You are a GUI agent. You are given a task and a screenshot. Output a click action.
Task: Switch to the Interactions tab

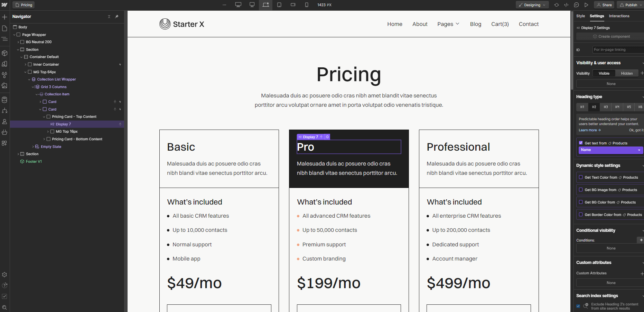[x=619, y=16]
